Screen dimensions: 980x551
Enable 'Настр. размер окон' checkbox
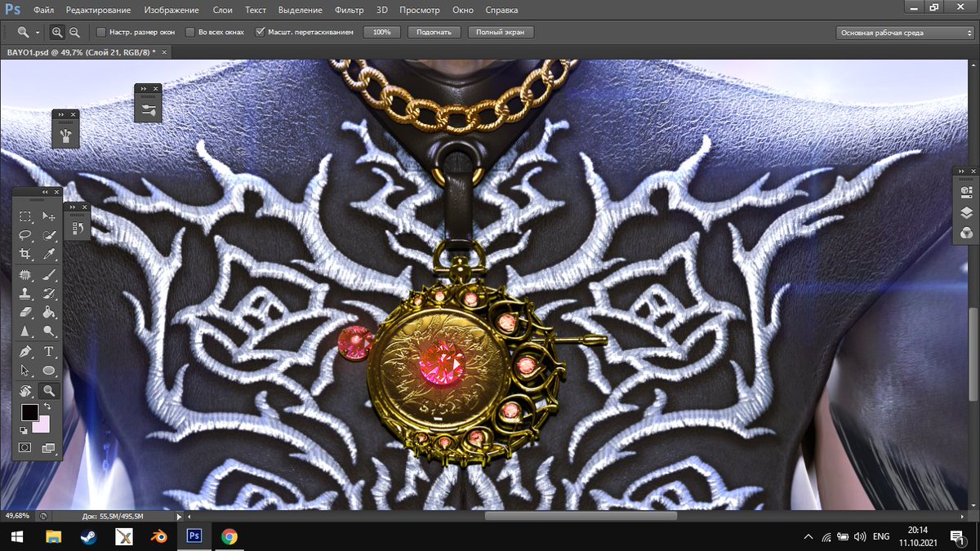(101, 33)
